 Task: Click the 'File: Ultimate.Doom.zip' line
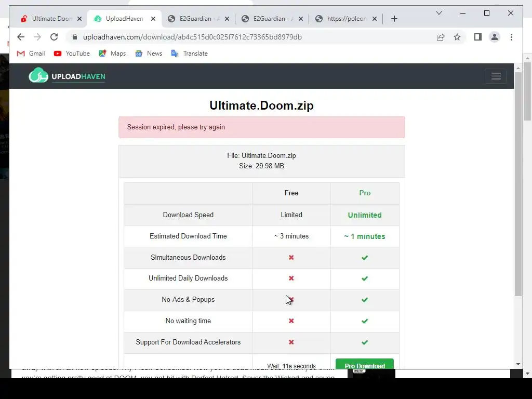point(262,156)
